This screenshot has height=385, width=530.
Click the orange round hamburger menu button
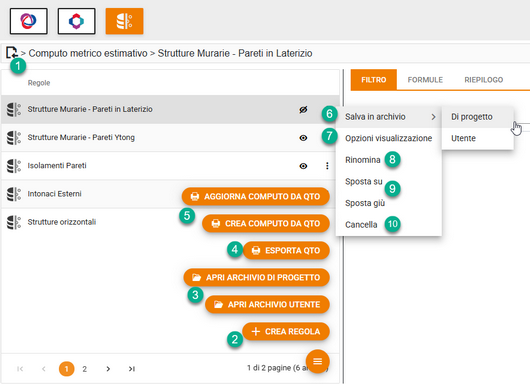pyautogui.click(x=317, y=361)
